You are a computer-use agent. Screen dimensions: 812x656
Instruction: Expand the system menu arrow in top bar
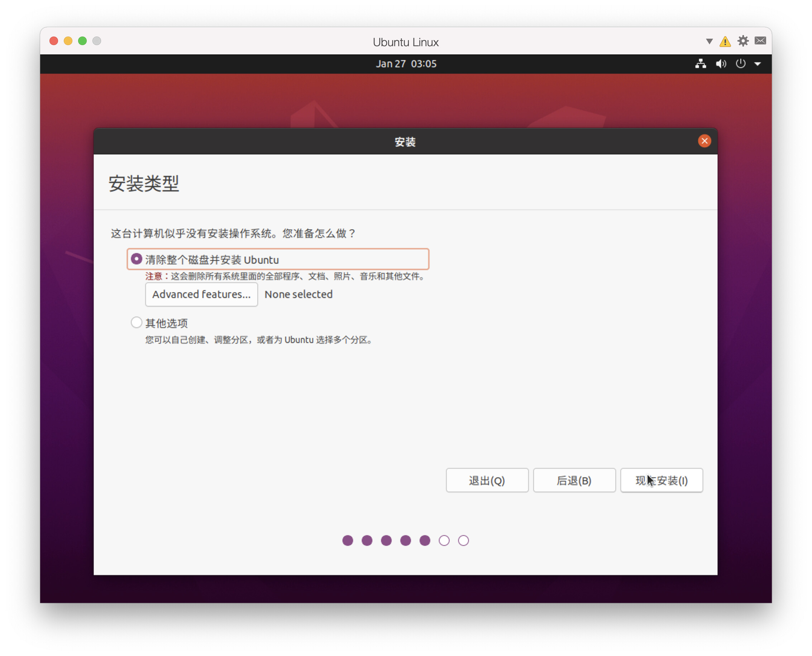click(x=758, y=64)
